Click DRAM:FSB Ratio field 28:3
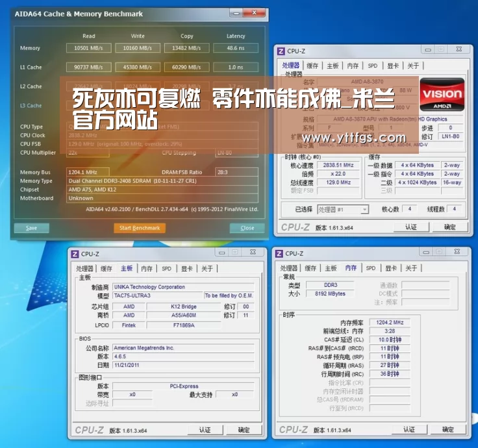The width and height of the screenshot is (478, 448). [x=236, y=172]
